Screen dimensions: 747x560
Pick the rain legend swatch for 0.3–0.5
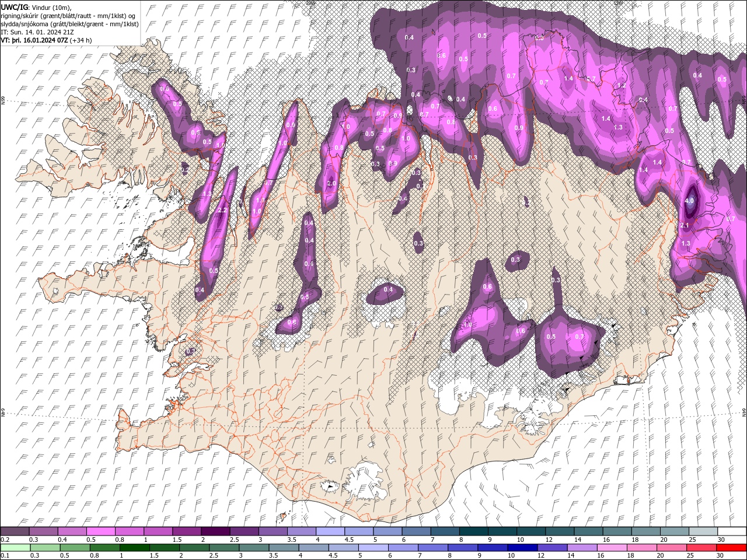click(45, 548)
